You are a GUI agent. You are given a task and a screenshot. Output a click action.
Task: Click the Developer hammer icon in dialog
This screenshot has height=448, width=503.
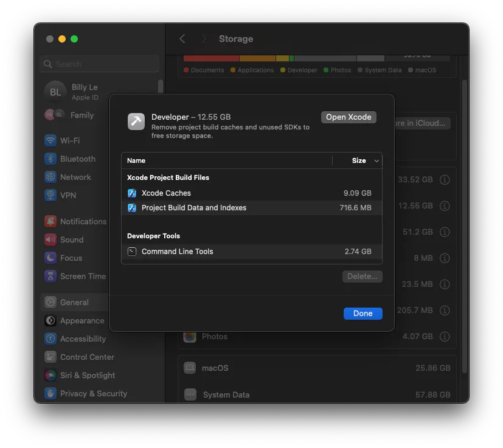pyautogui.click(x=136, y=122)
